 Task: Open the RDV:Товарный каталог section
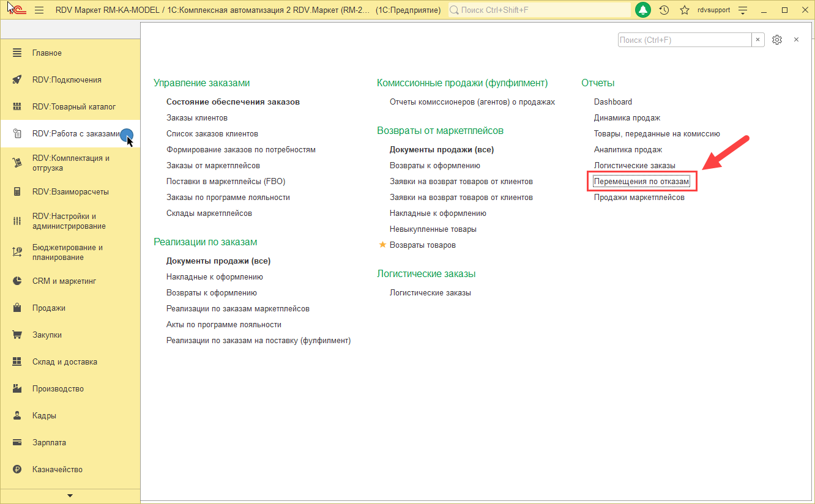pyautogui.click(x=70, y=107)
